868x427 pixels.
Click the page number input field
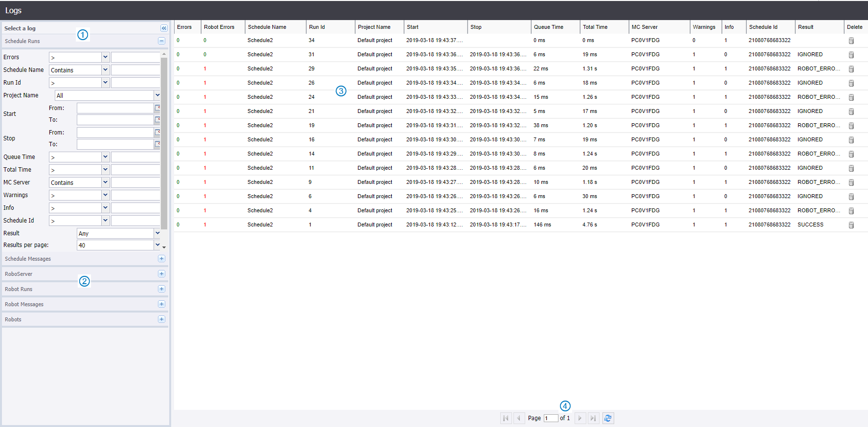551,418
